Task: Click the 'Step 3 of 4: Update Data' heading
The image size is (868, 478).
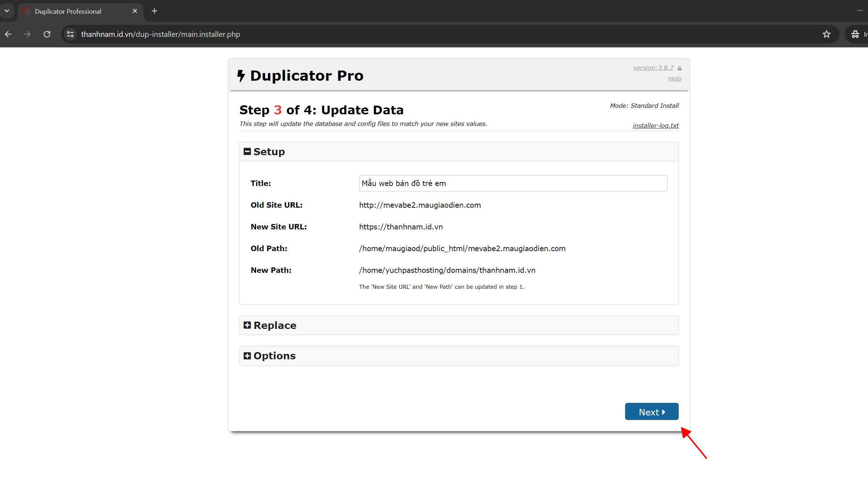Action: point(322,110)
